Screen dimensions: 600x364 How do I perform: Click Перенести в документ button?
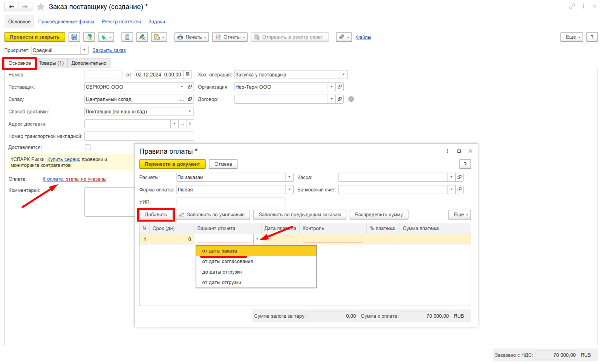pos(173,164)
